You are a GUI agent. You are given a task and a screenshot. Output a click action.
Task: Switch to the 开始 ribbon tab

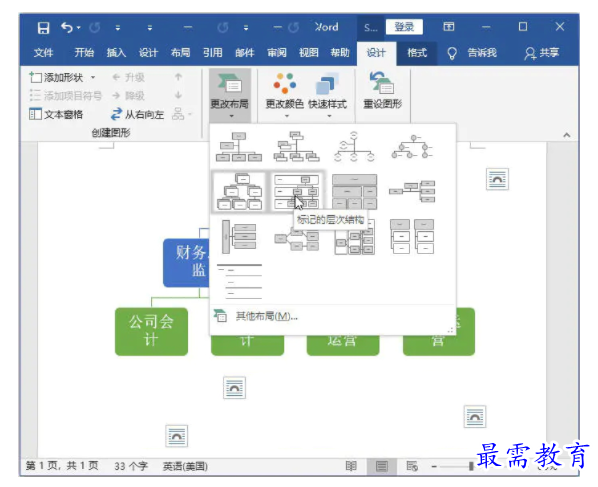click(84, 52)
